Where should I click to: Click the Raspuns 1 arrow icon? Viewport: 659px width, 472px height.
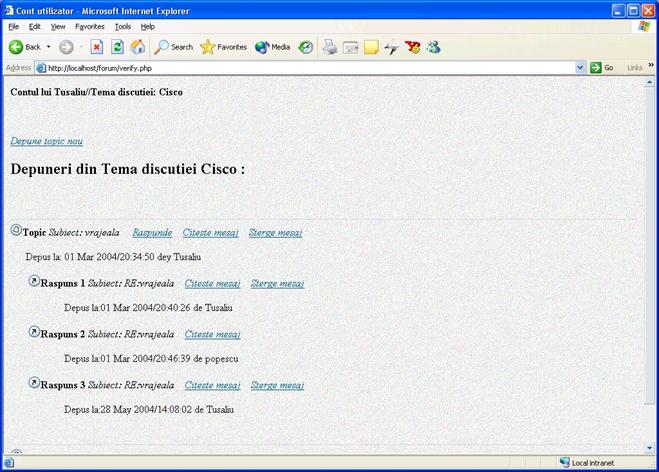pyautogui.click(x=34, y=282)
